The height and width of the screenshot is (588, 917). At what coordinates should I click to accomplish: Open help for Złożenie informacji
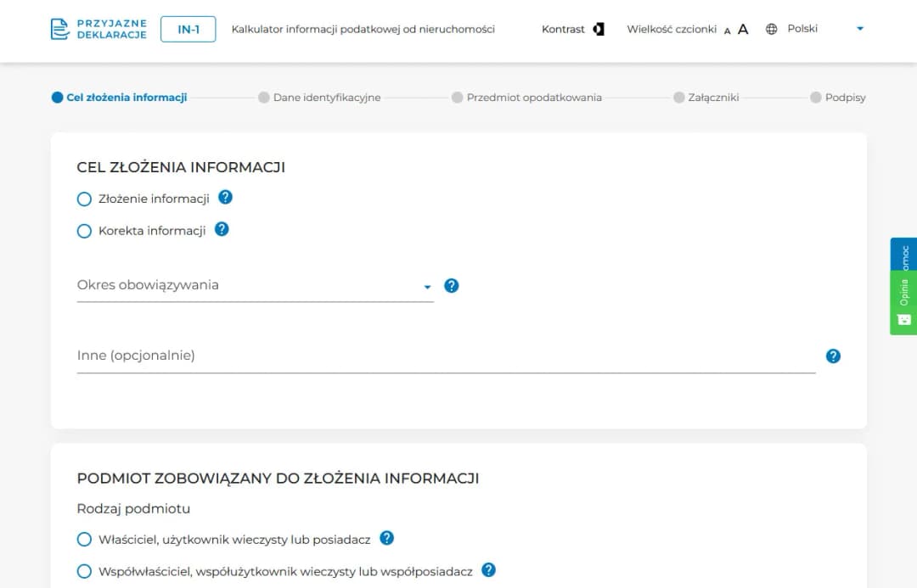225,196
